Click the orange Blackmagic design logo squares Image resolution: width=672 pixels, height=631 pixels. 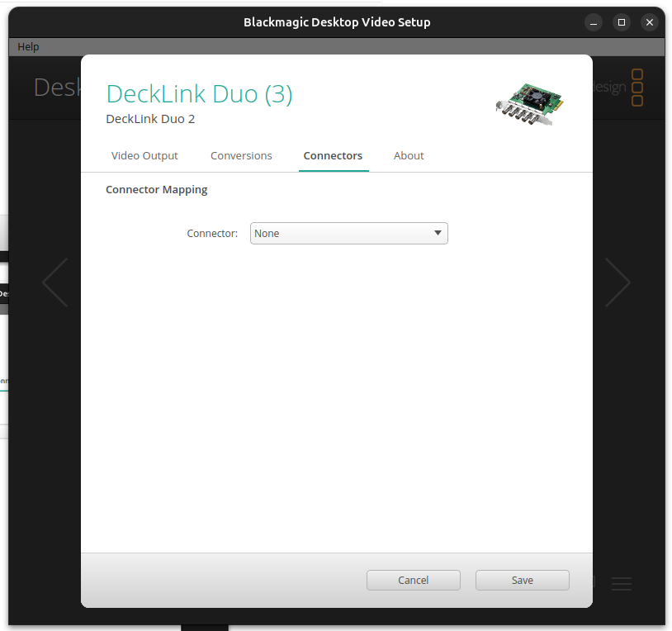pyautogui.click(x=637, y=88)
